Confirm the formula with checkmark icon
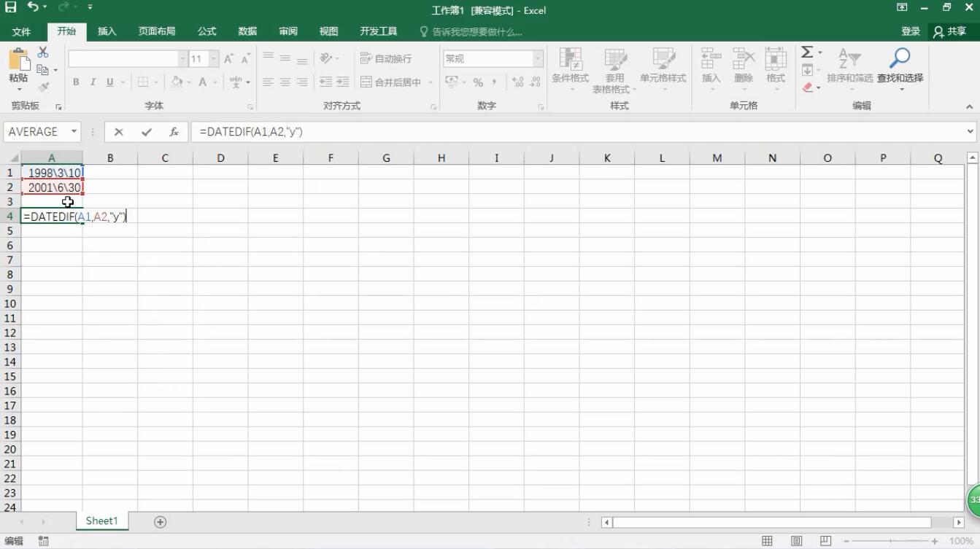The width and height of the screenshot is (980, 549). pyautogui.click(x=147, y=132)
